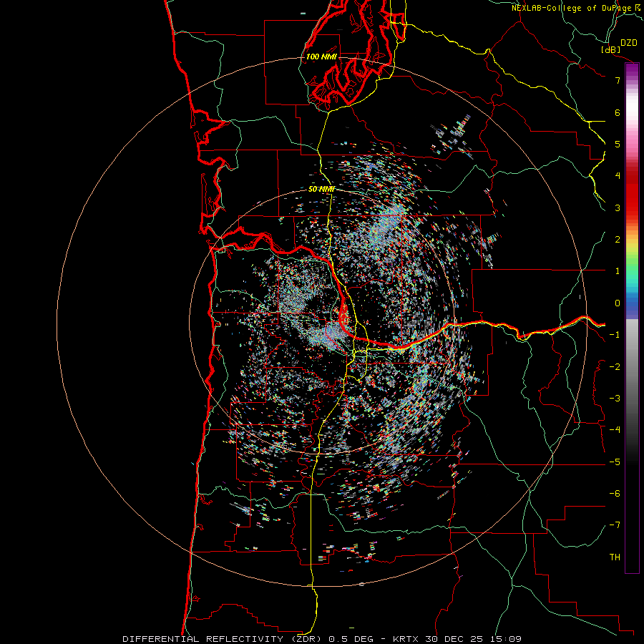Click the 4 value on the color scale
644x644 pixels.
618,176
